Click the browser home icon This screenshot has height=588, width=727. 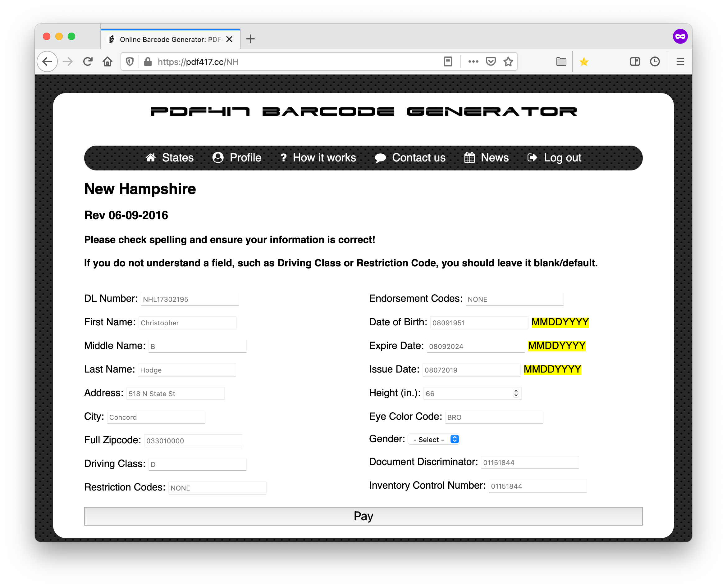(108, 62)
